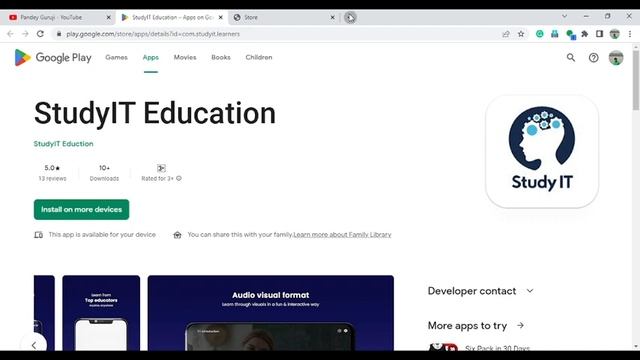This screenshot has width=640, height=360.
Task: Click the Google Play search icon
Action: [571, 58]
